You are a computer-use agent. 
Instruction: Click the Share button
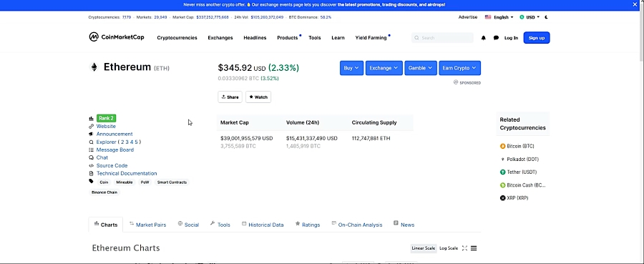[230, 97]
